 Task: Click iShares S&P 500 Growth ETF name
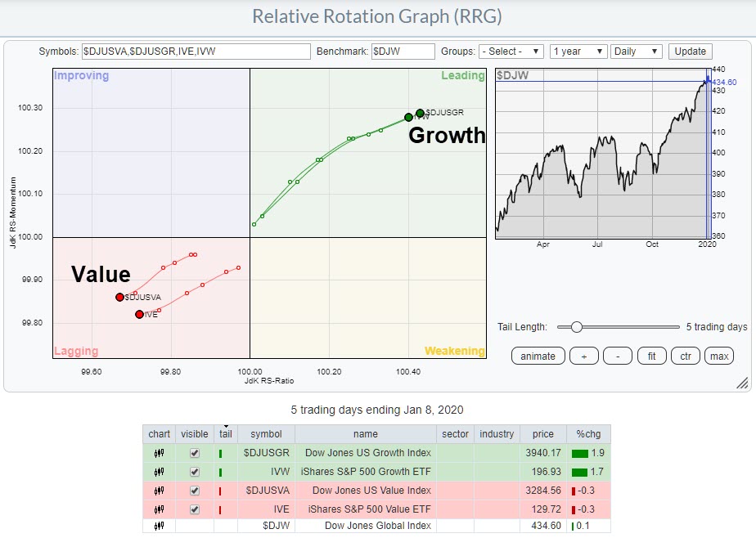pyautogui.click(x=366, y=472)
